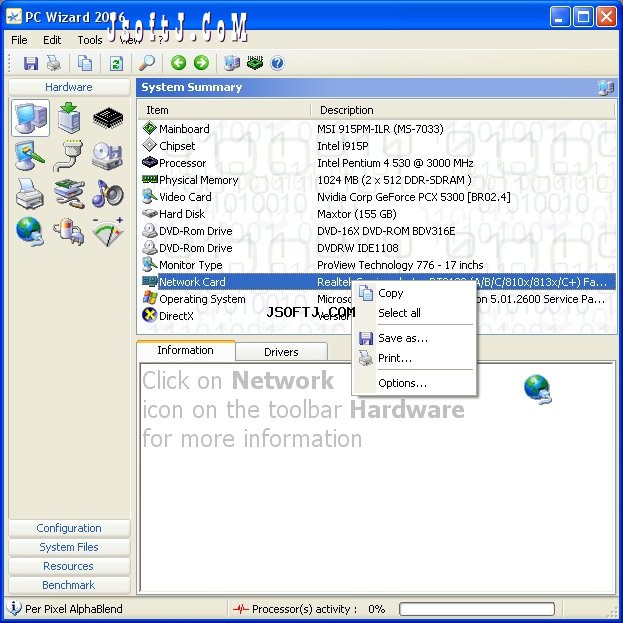This screenshot has width=623, height=623.
Task: Select the Voltage gauge icon in Hardware panel
Action: (108, 232)
